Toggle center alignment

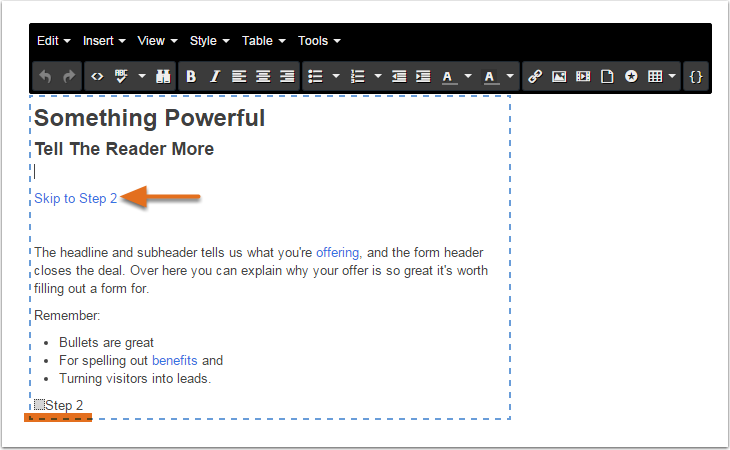(264, 76)
